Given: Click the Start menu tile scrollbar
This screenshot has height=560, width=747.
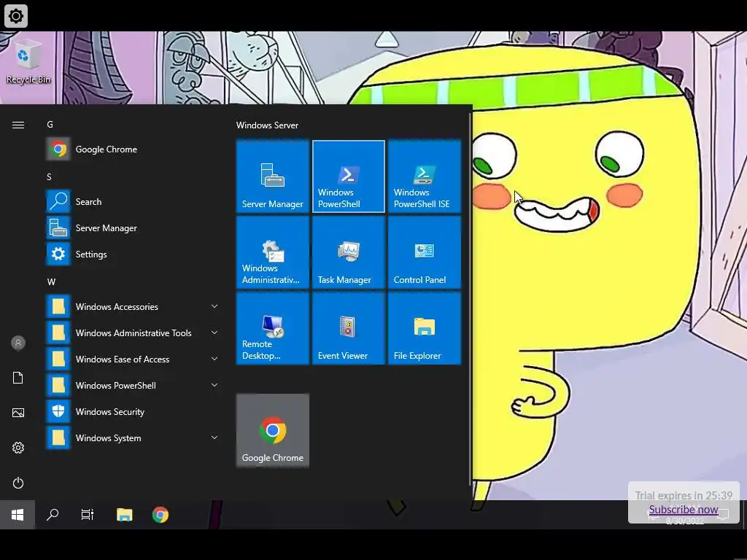Looking at the screenshot, I should (x=471, y=299).
